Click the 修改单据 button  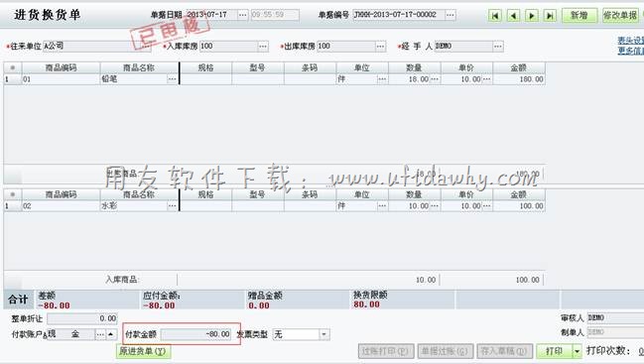[x=620, y=16]
